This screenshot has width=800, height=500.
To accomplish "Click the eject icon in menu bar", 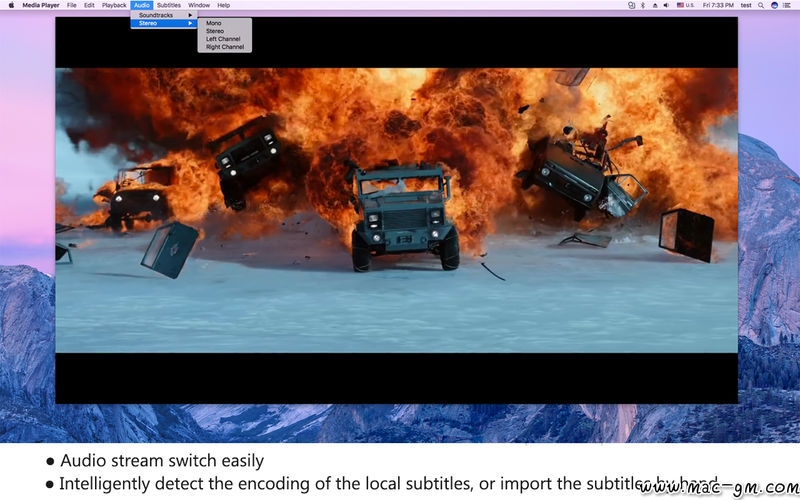I will (655, 5).
